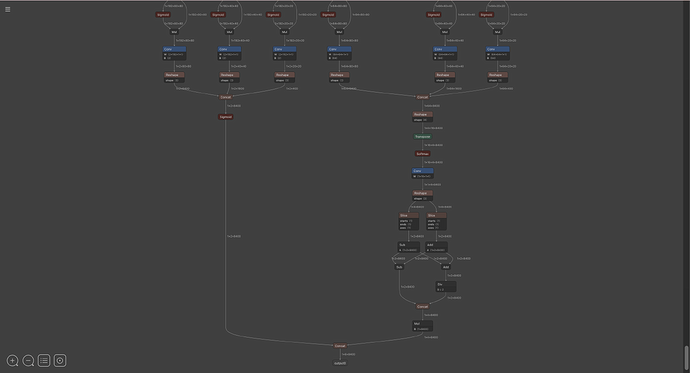The image size is (690, 373).
Task: Select the Concat node above the lone Sigmoid
Action: [225, 97]
